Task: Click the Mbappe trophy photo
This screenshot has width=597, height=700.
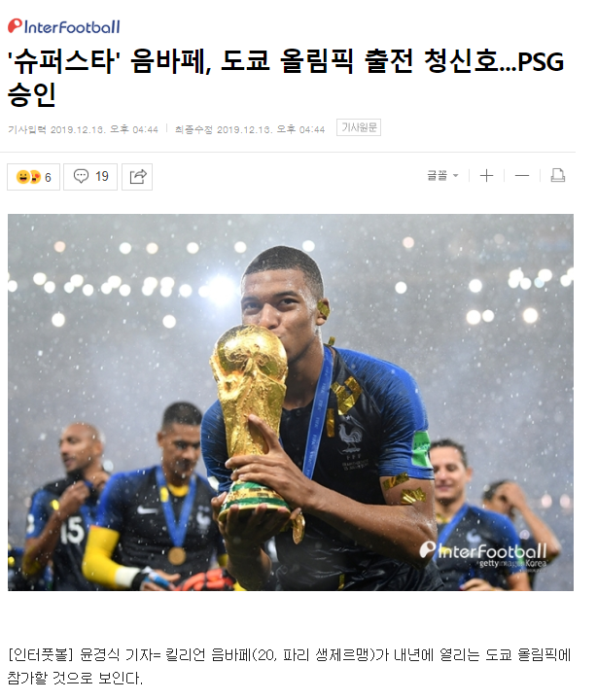Action: pyautogui.click(x=291, y=402)
